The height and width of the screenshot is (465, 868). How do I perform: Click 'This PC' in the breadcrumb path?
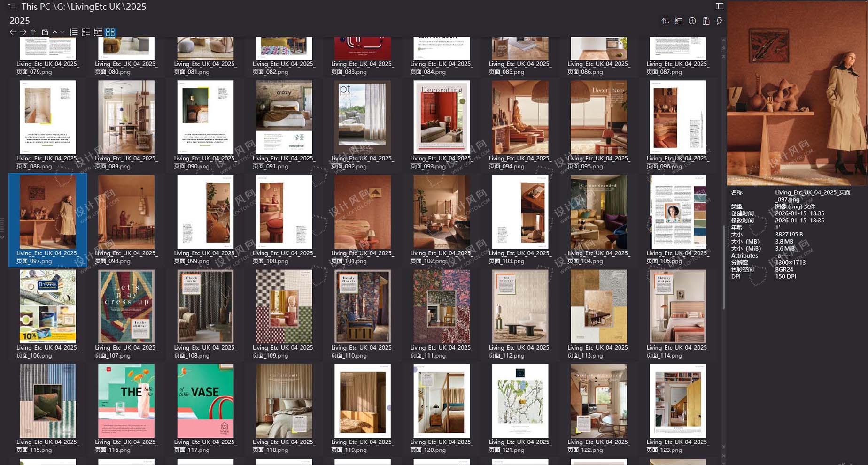click(x=36, y=7)
